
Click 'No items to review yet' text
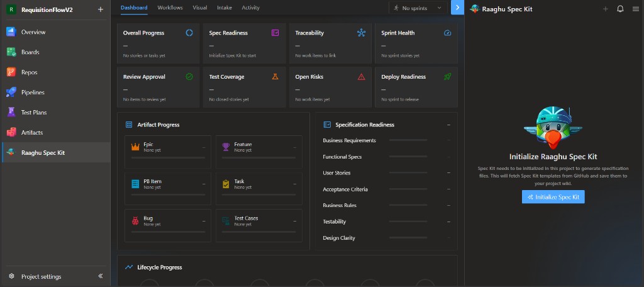[x=144, y=99]
